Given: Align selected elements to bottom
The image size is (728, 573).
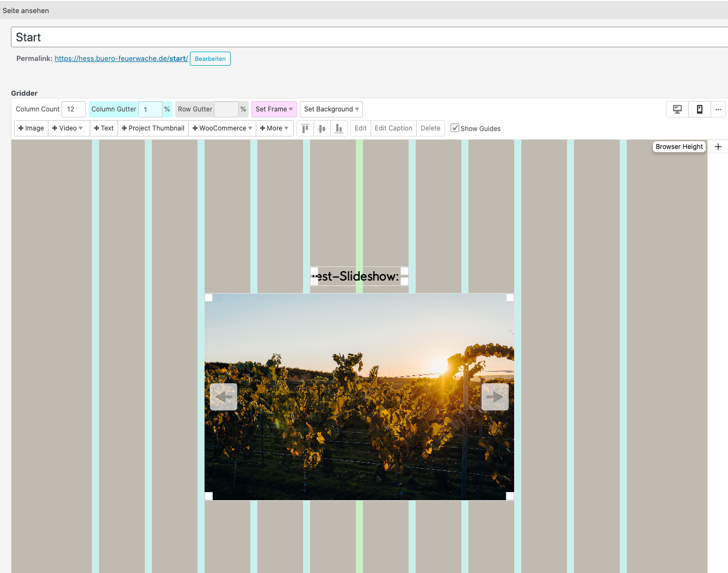Looking at the screenshot, I should coord(338,128).
